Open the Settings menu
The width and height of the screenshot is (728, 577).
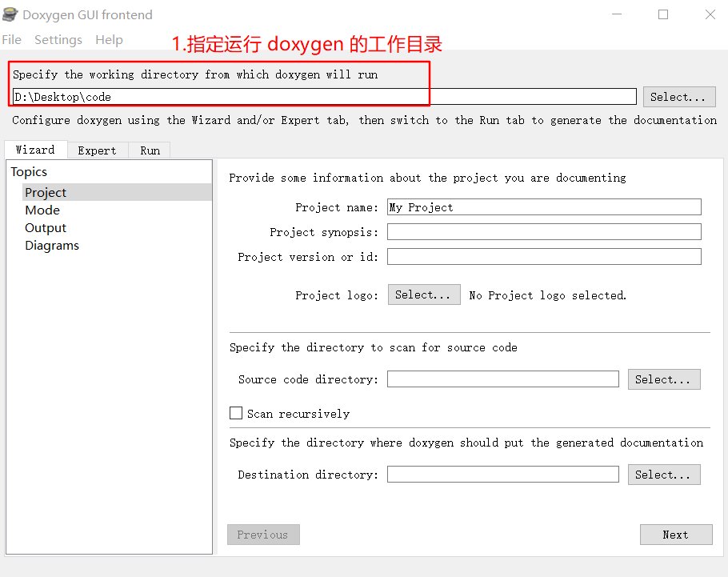point(58,40)
